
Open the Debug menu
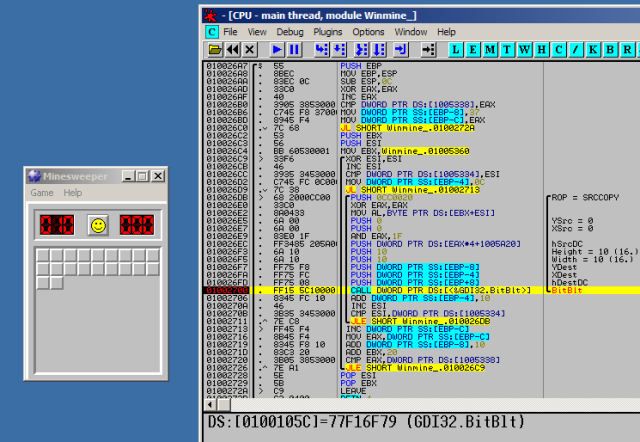pos(290,32)
